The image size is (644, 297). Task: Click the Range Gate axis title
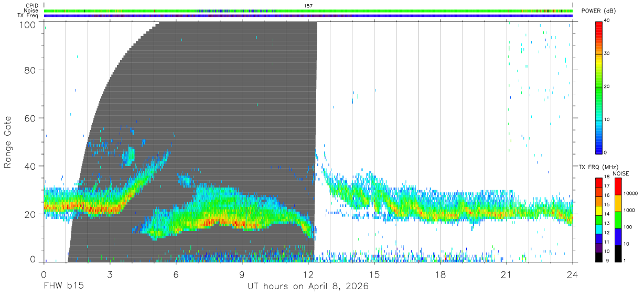pos(8,142)
